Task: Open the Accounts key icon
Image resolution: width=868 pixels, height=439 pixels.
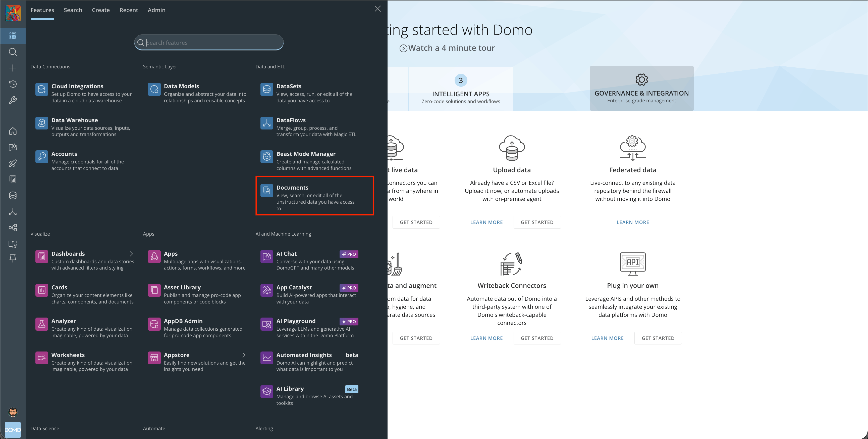Action: click(x=42, y=157)
